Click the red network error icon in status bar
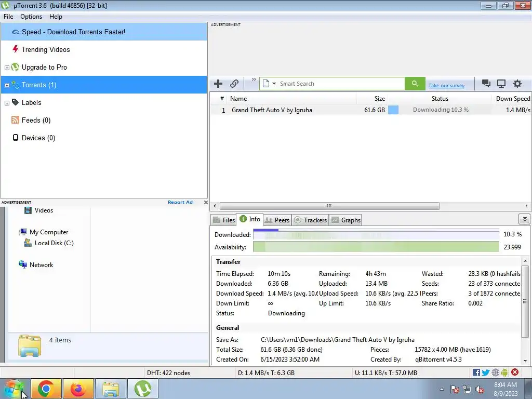 [515, 372]
